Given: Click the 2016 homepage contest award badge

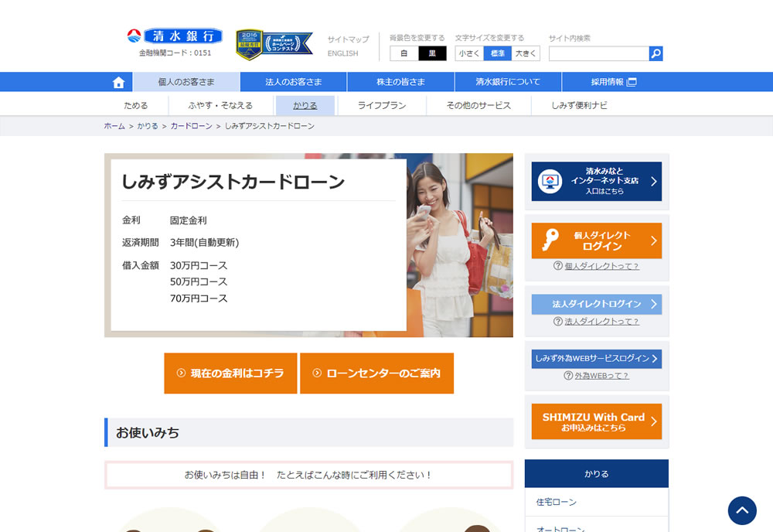Looking at the screenshot, I should [x=274, y=44].
